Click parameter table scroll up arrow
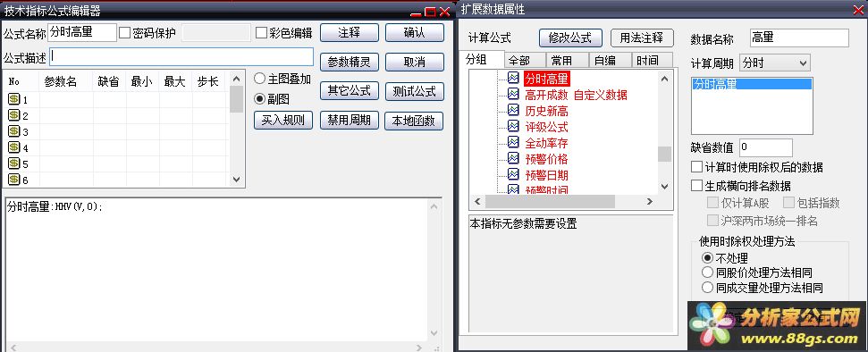Viewport: 868px width, 352px height. pos(236,79)
